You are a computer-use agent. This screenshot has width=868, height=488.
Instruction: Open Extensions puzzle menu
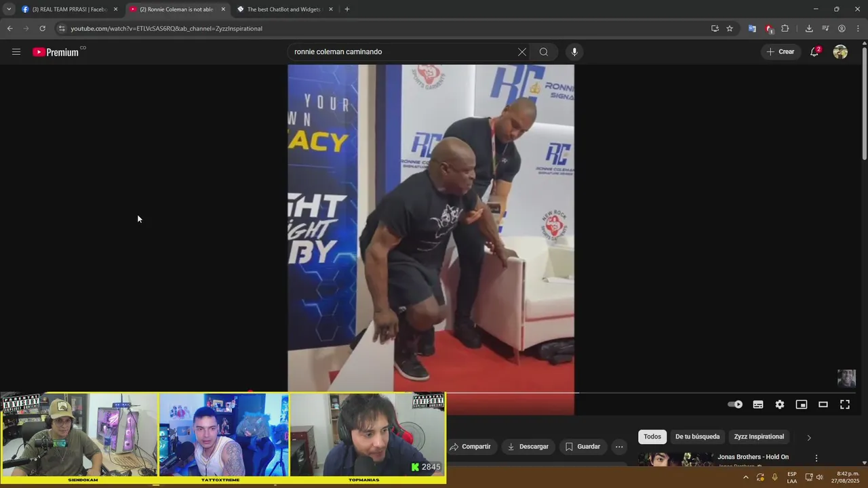[785, 28]
